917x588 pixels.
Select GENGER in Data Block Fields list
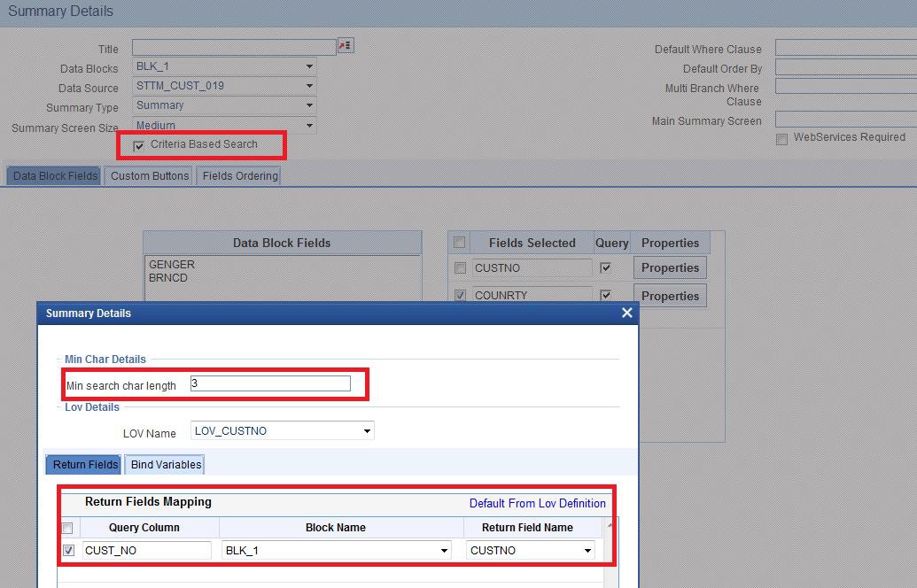coord(171,264)
